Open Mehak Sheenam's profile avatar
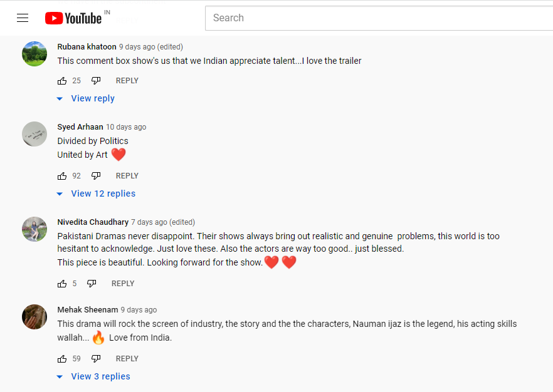Image resolution: width=553 pixels, height=392 pixels. click(x=34, y=317)
